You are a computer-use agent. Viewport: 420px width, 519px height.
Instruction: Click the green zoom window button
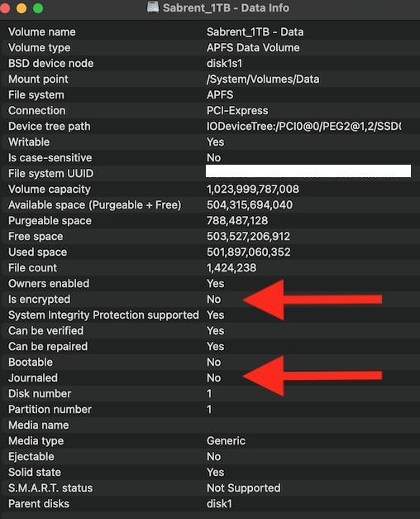point(38,8)
